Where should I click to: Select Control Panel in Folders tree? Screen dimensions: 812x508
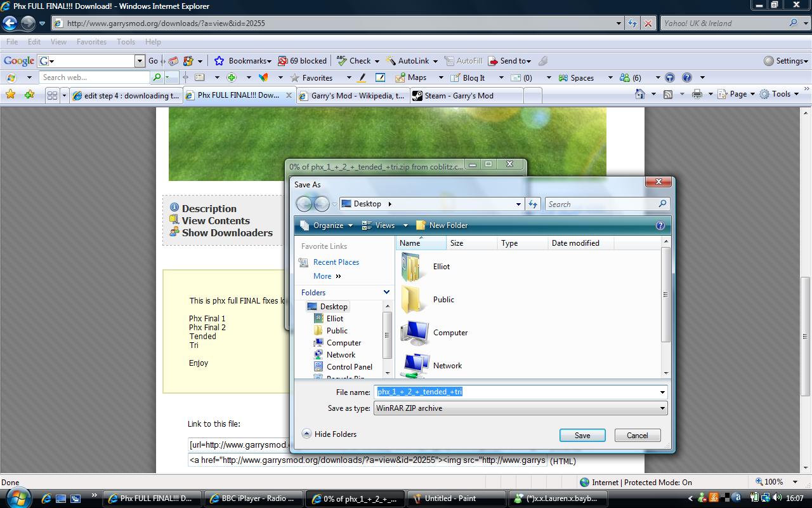click(x=349, y=367)
